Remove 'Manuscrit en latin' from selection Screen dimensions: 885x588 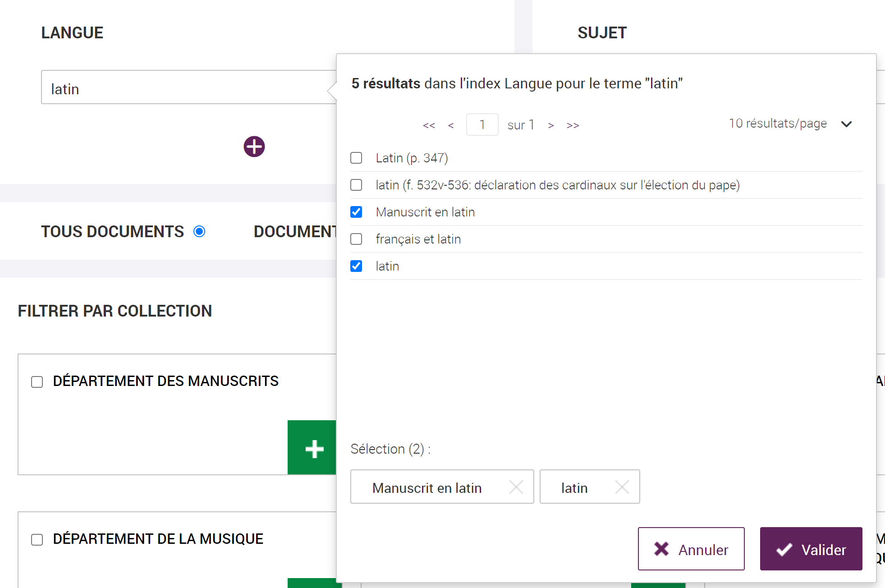[516, 487]
